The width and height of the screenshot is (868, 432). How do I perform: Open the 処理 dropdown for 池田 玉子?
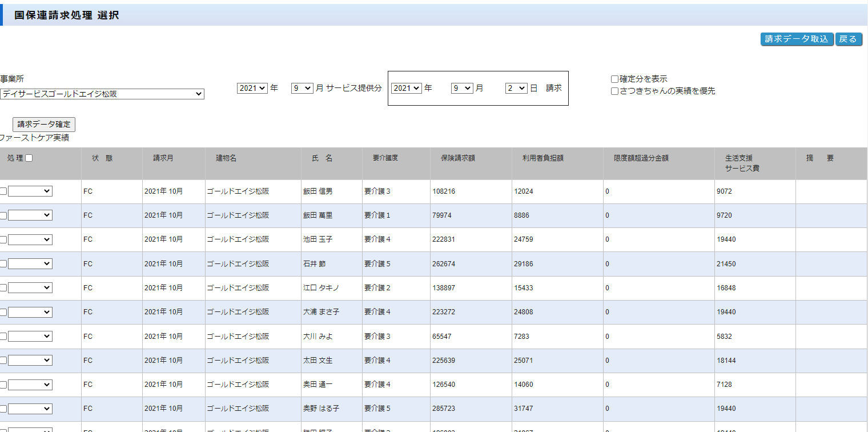tap(30, 239)
